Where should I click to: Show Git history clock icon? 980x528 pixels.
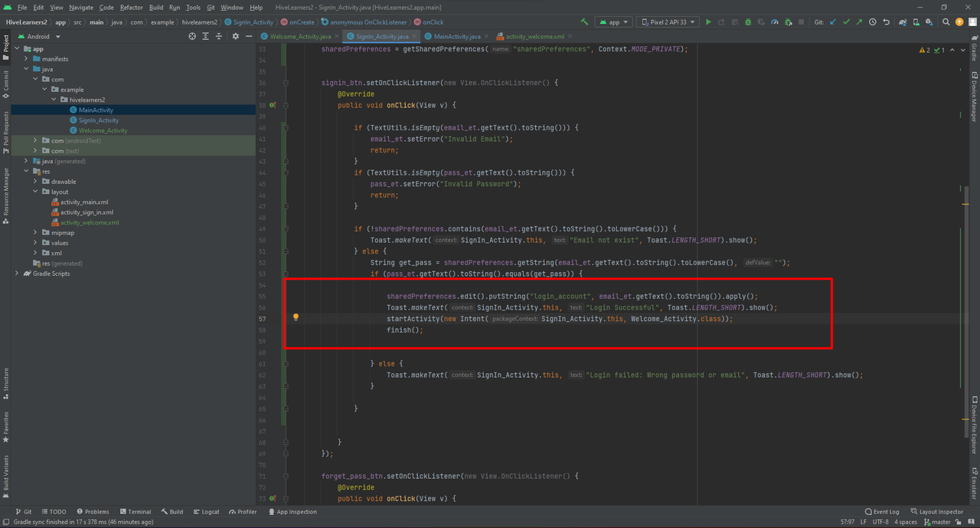point(873,22)
